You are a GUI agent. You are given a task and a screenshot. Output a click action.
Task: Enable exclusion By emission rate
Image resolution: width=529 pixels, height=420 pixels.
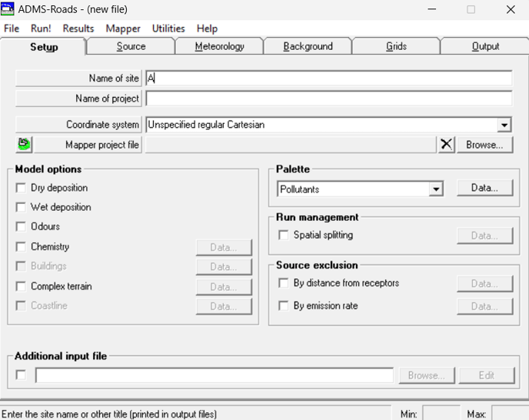click(x=284, y=306)
